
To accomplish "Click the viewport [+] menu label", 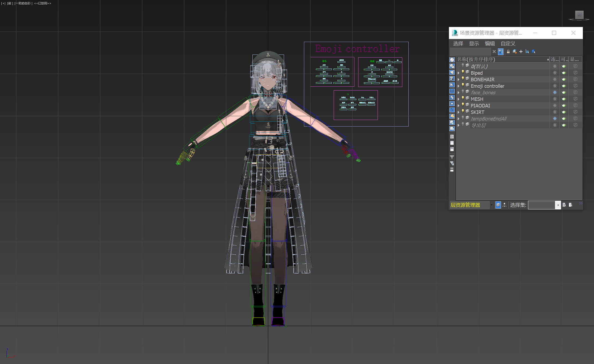I will coord(3,3).
